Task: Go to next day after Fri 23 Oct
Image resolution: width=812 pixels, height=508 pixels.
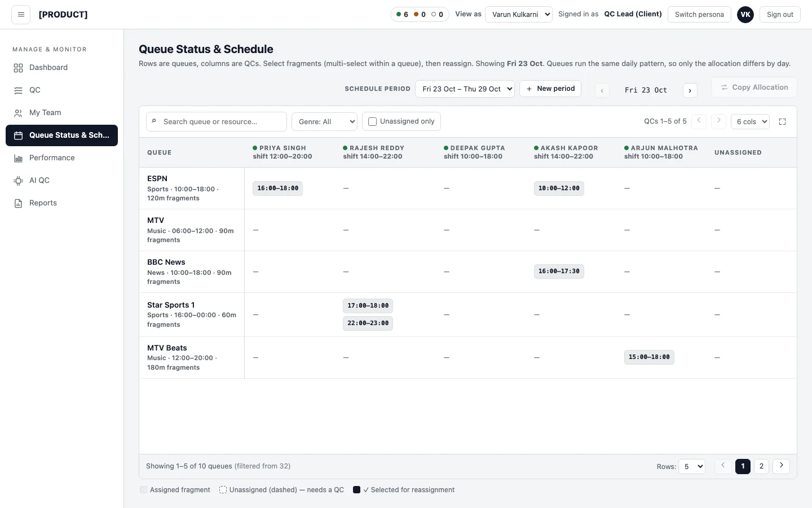Action: (x=690, y=90)
